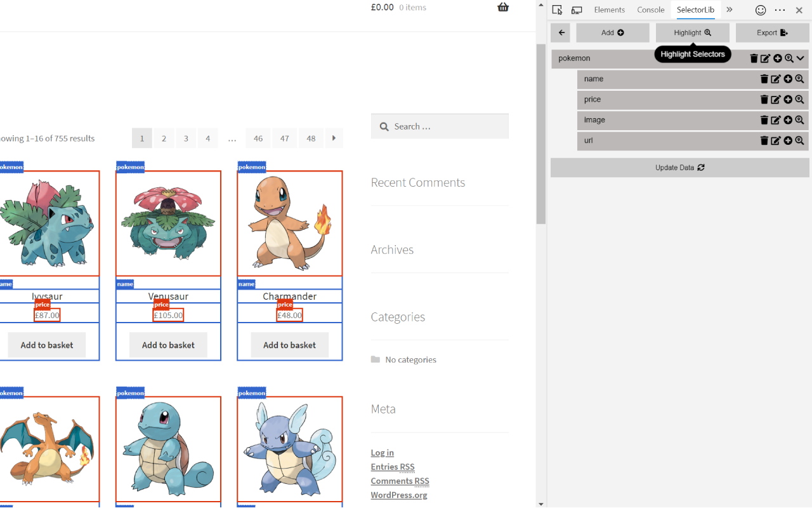Delete the price selector
Viewport: 812px width, 508px height.
pos(764,100)
